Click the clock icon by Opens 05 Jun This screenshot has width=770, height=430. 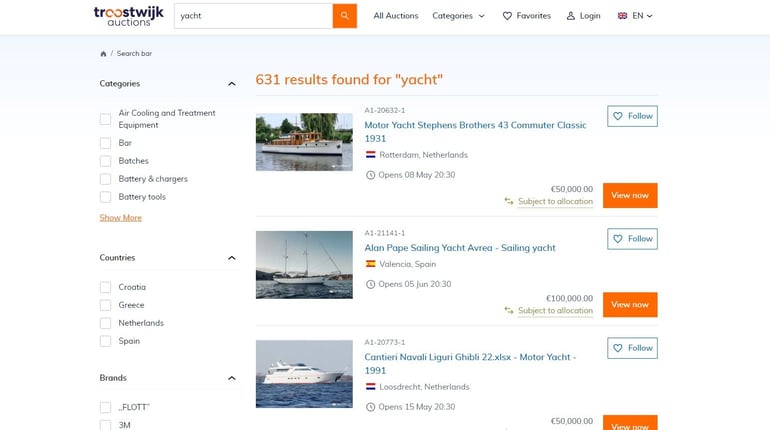(x=370, y=284)
